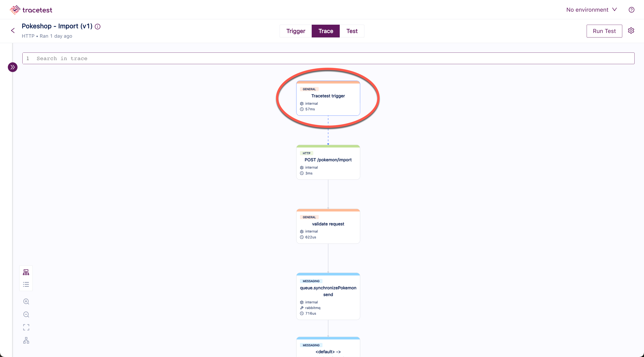
Task: Switch to the Trigger tab
Action: tap(296, 31)
